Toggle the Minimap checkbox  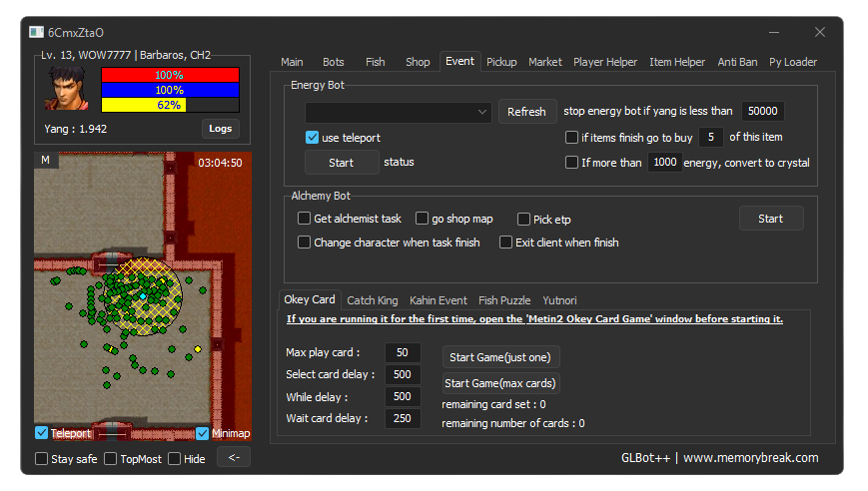tap(202, 433)
